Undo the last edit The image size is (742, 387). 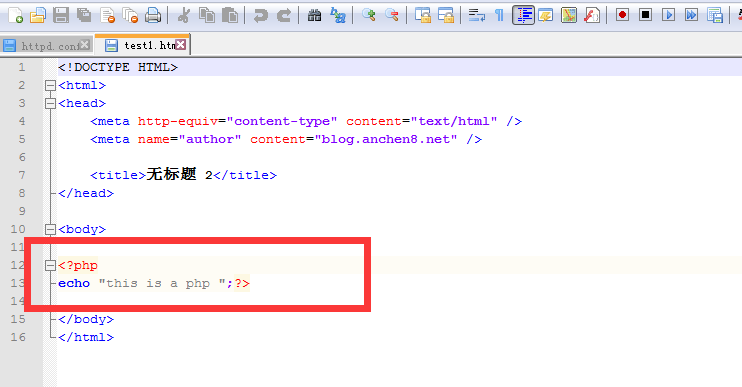260,16
